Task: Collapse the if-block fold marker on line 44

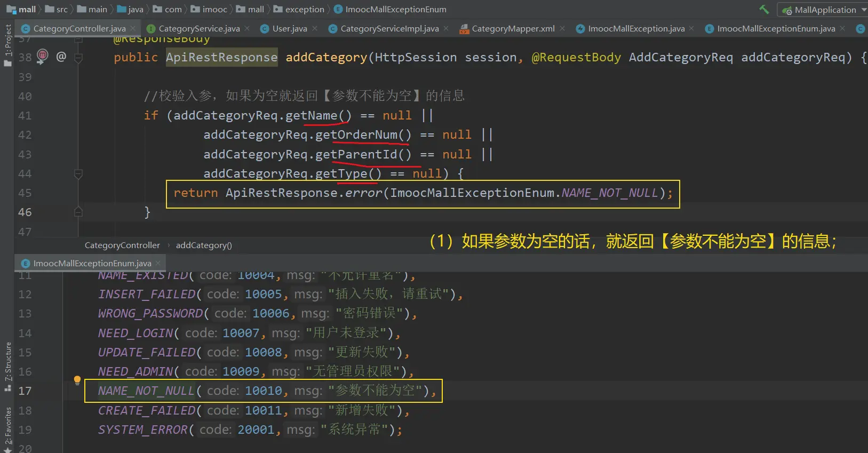Action: click(78, 173)
